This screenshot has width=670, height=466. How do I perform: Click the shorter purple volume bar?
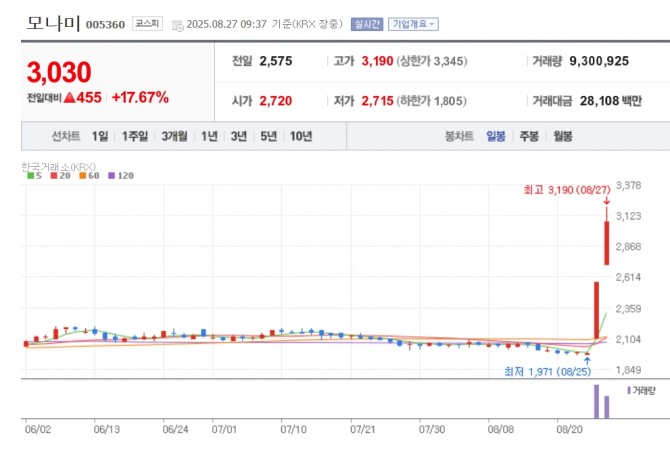(607, 407)
